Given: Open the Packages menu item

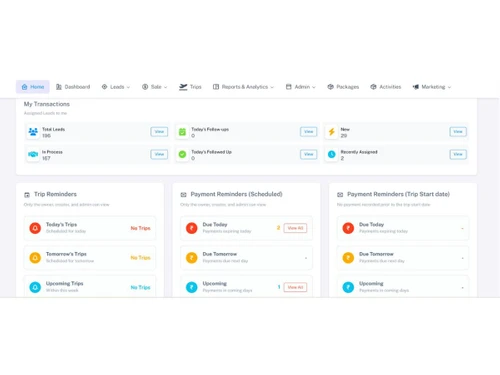Looking at the screenshot, I should [343, 87].
